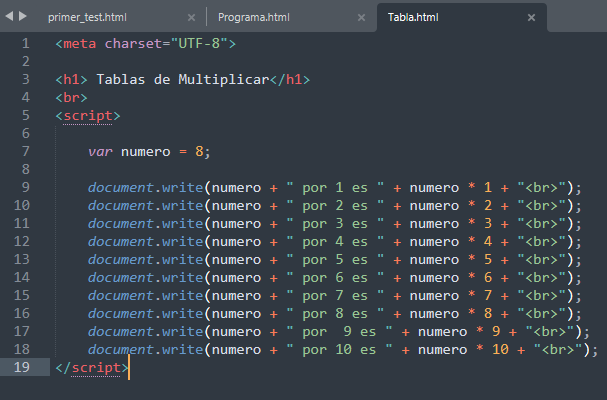Click the multiplier 3 on line 11

pos(488,223)
